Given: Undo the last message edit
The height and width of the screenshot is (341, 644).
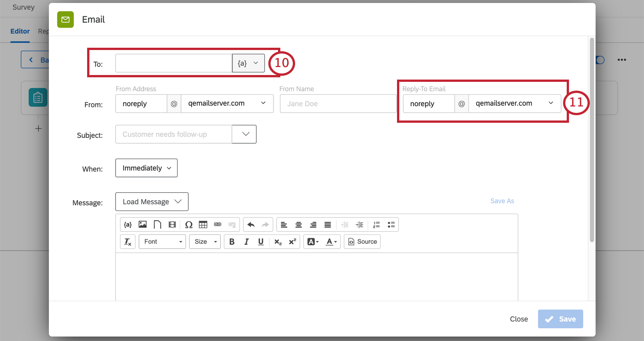Looking at the screenshot, I should point(250,224).
